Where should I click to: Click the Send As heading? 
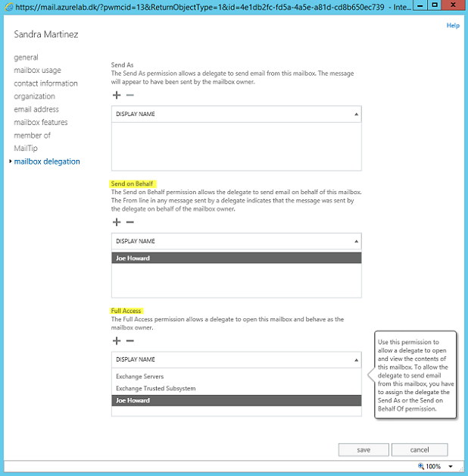click(122, 64)
